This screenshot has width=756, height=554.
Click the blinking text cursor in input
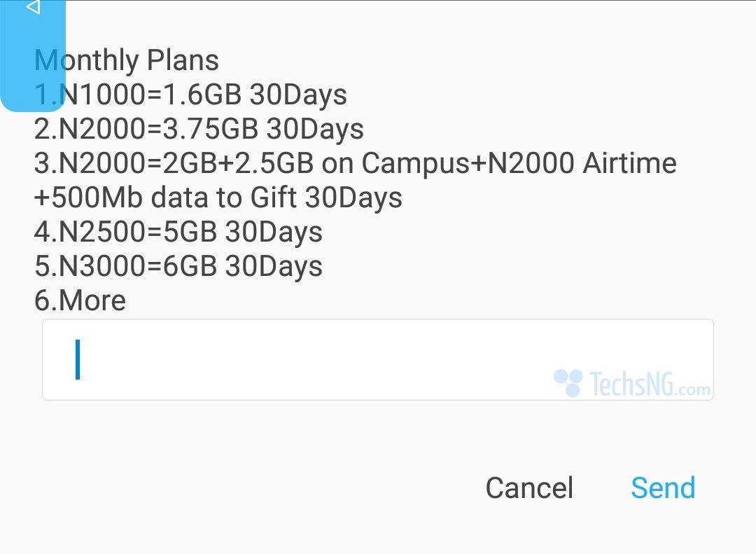click(78, 359)
